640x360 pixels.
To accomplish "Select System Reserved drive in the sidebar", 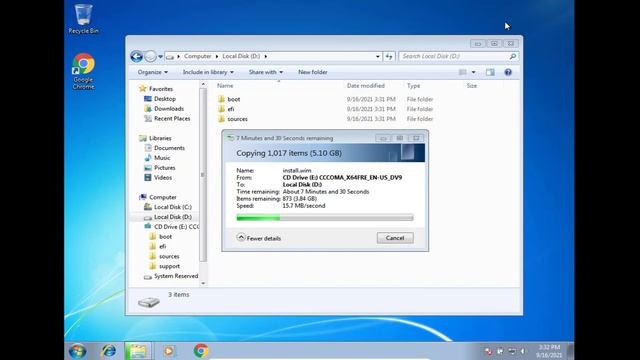I will [171, 276].
